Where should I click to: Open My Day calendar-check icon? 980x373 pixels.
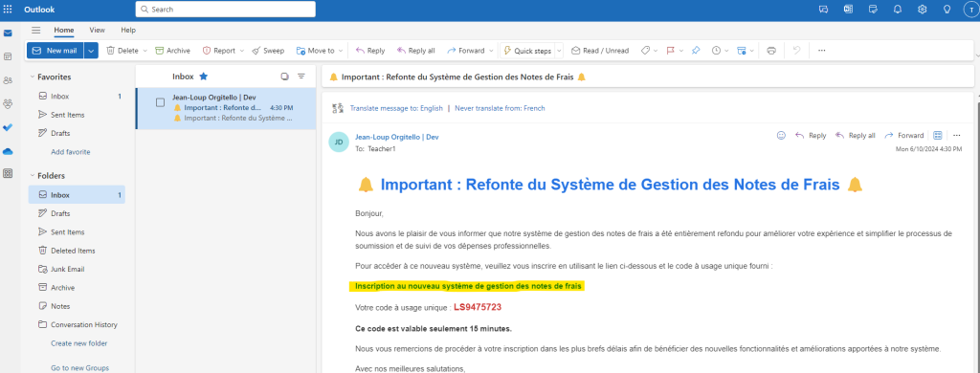click(873, 10)
